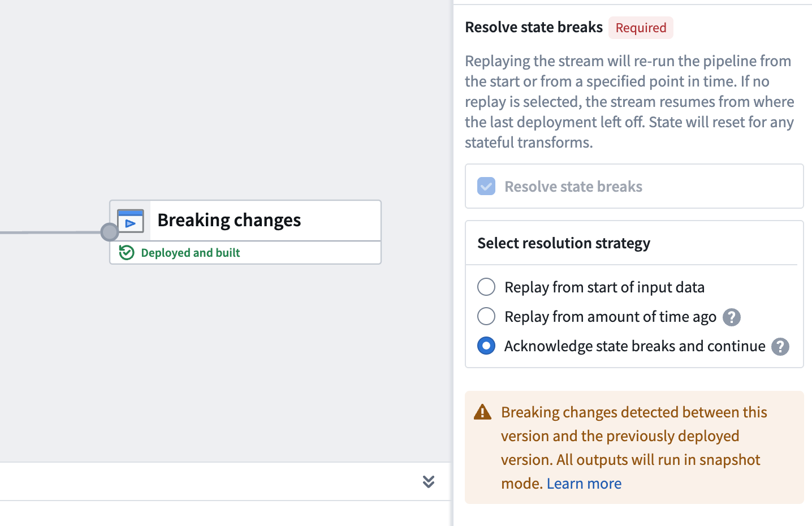Click the Select resolution strategy header

(564, 243)
